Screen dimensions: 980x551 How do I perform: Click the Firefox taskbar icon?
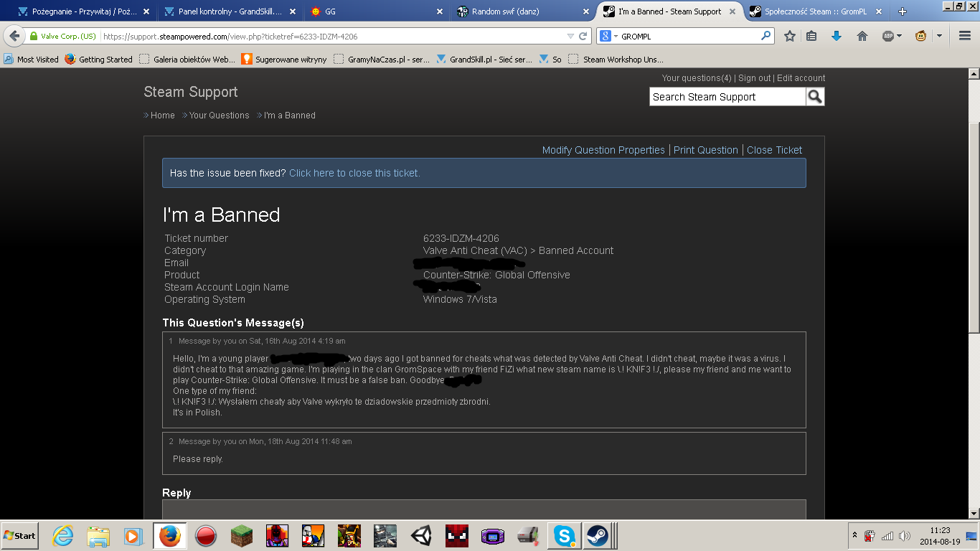point(170,535)
